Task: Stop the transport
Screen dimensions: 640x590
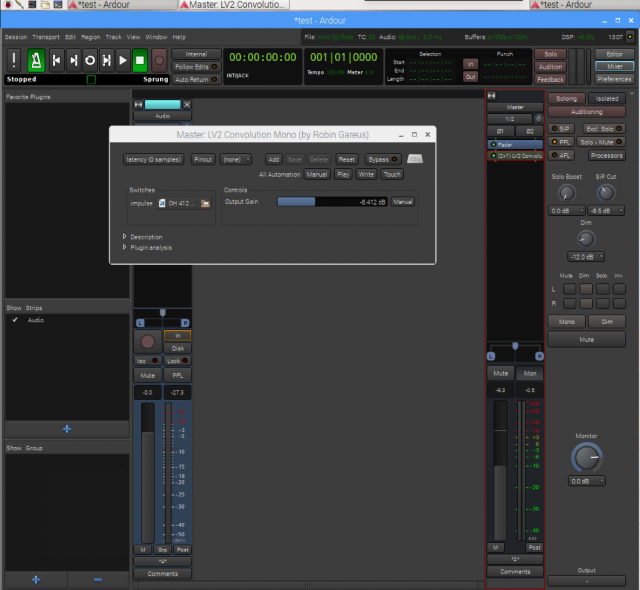Action: [140, 60]
